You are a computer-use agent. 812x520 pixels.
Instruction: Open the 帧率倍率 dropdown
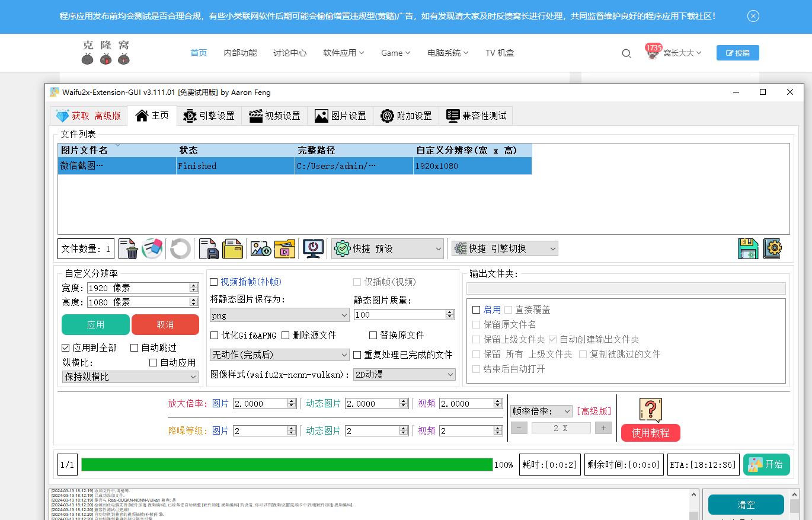tap(541, 411)
